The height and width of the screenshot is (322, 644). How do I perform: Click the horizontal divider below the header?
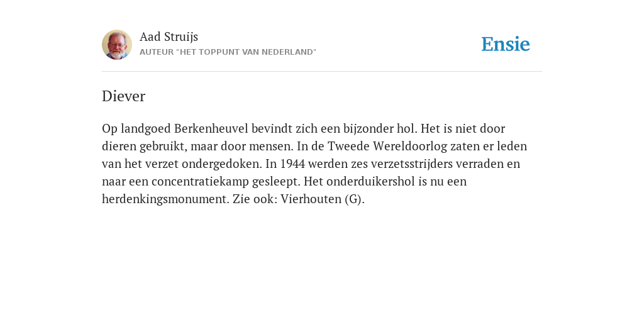point(322,72)
